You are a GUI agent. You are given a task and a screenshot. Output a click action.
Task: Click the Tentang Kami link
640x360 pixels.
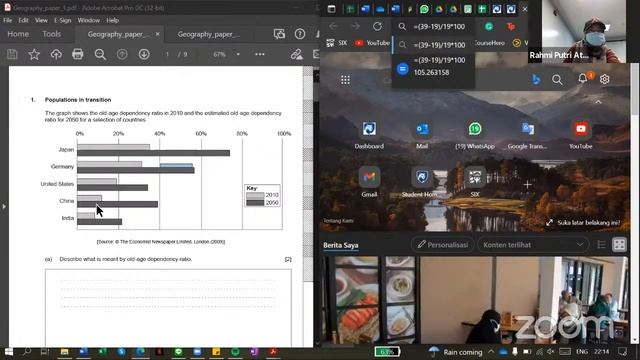338,221
